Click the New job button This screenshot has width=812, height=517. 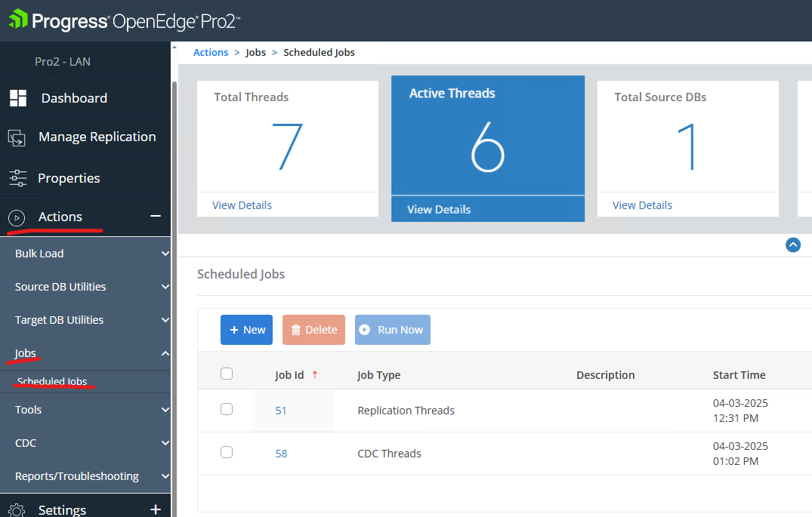coord(246,330)
